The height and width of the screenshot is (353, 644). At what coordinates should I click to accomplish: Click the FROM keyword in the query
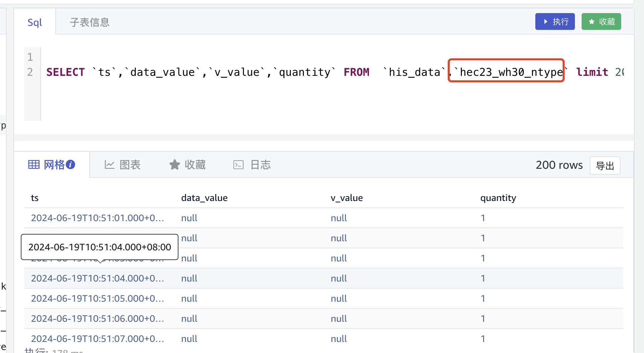[356, 72]
